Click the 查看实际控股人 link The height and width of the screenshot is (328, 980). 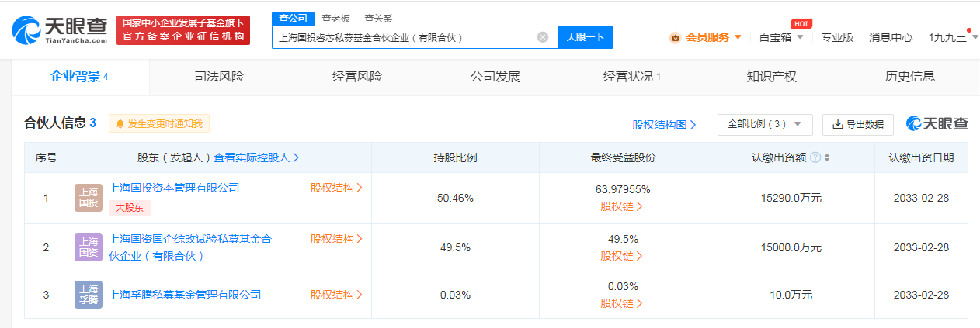pos(257,157)
